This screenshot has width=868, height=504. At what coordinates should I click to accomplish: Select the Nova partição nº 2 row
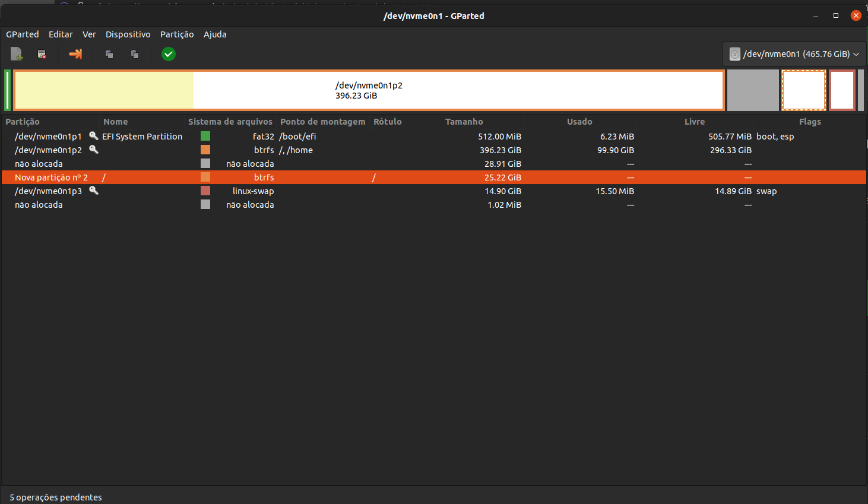(433, 177)
